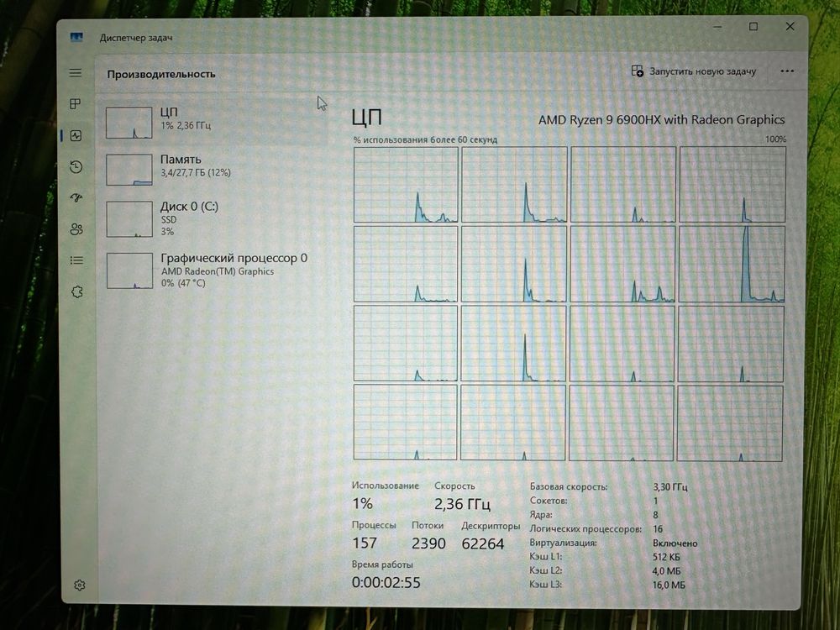Select the Память performance entry
Image resolution: width=840 pixels, height=630 pixels.
pos(213,170)
